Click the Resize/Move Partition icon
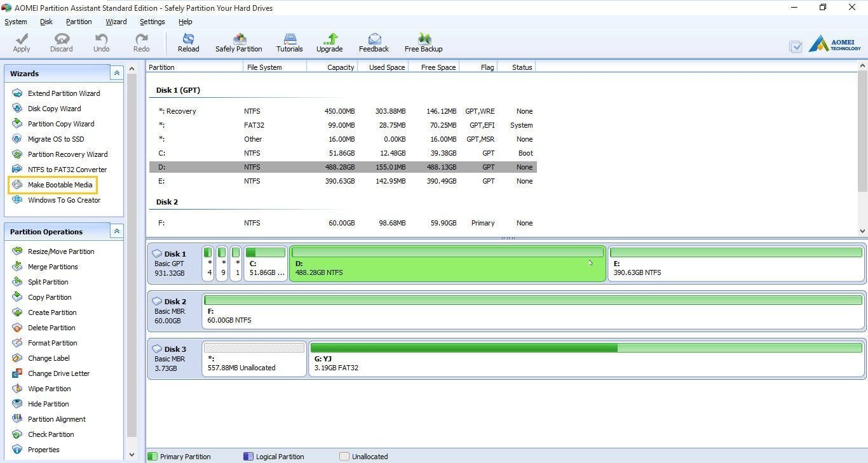Viewport: 868px width, 463px height. pyautogui.click(x=17, y=252)
